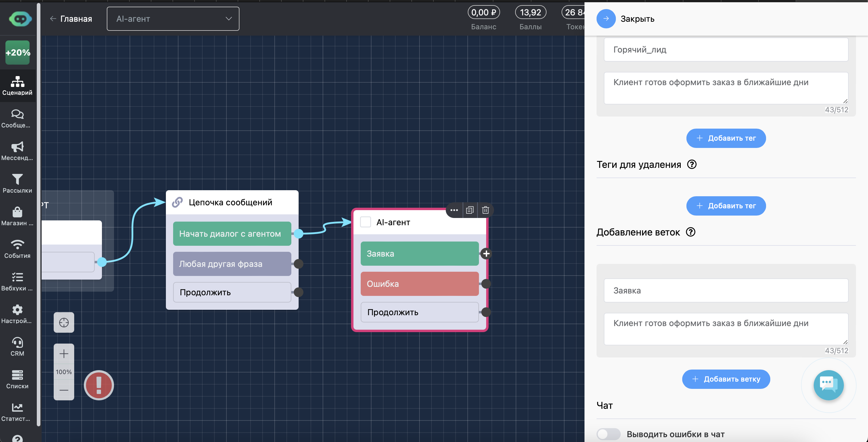The width and height of the screenshot is (868, 442).
Task: Click the Горячий_лид tag name field
Action: [x=726, y=49]
